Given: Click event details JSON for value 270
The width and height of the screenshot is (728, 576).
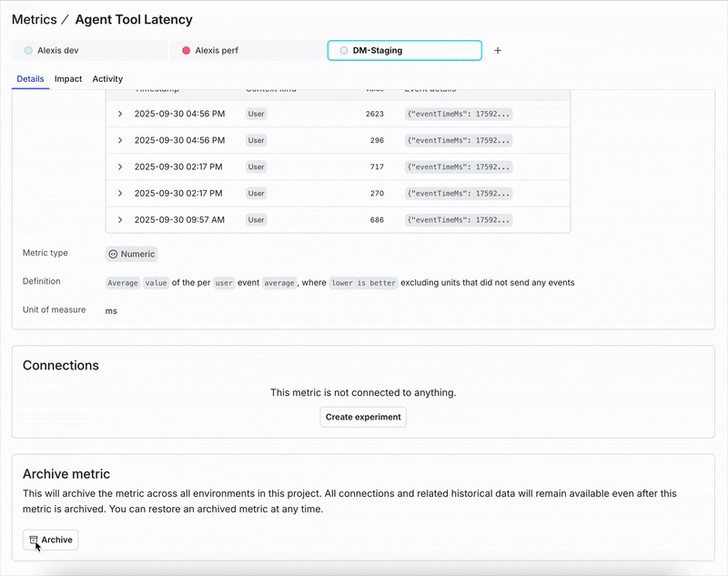Looking at the screenshot, I should point(459,193).
